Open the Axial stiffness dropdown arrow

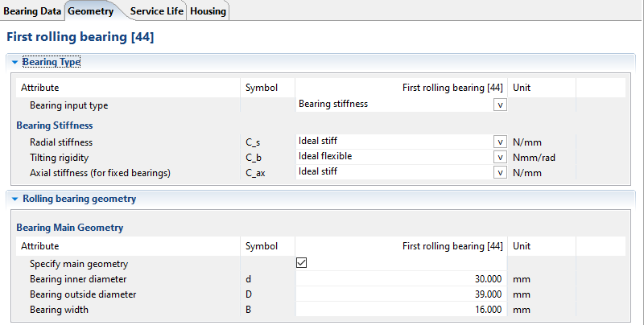[501, 172]
